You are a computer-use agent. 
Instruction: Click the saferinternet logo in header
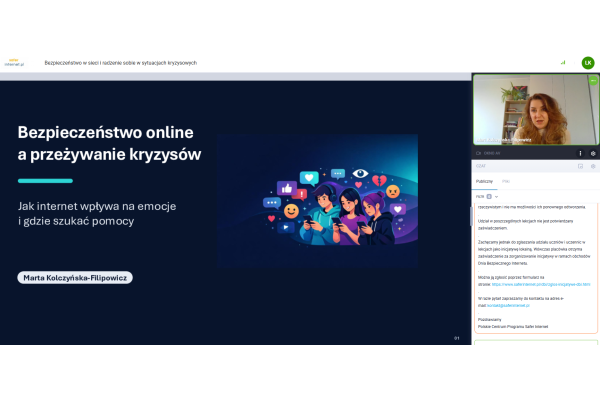click(14, 61)
